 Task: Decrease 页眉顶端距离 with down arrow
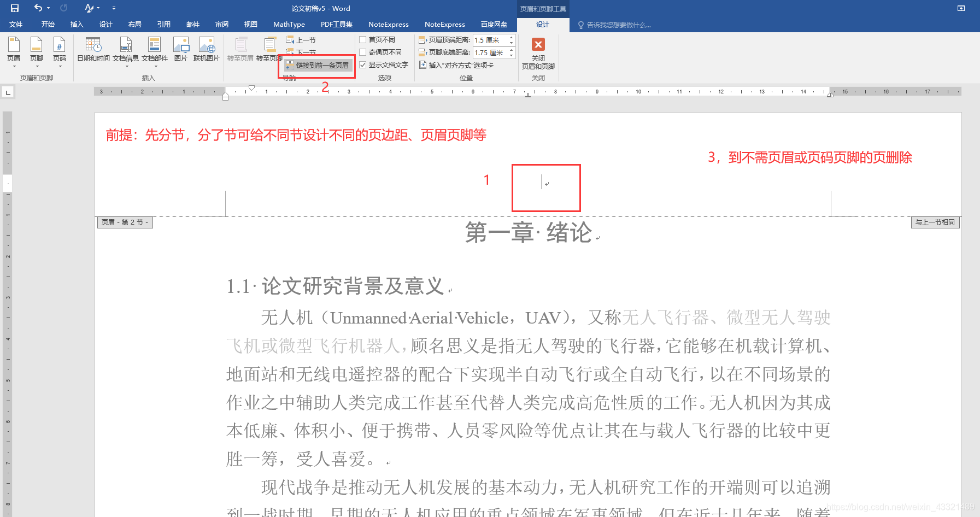[x=512, y=43]
